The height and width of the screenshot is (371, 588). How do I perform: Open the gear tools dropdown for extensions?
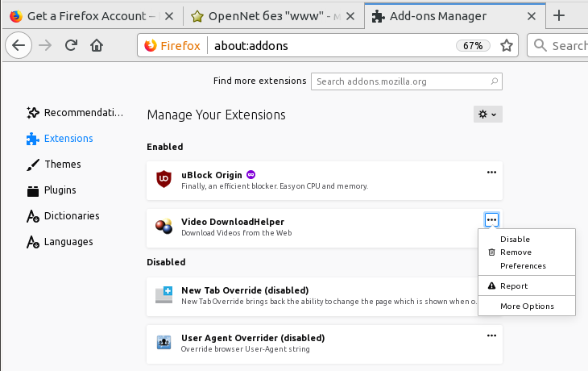487,115
